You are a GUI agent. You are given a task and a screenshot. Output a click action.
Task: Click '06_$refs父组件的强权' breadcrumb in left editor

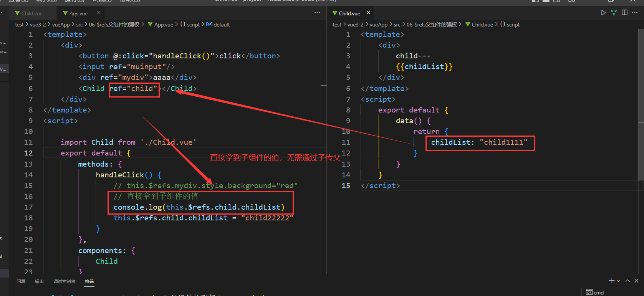point(114,25)
